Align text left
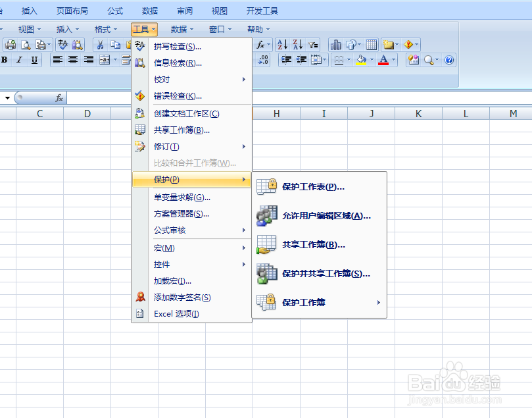The width and height of the screenshot is (532, 418). coord(58,60)
